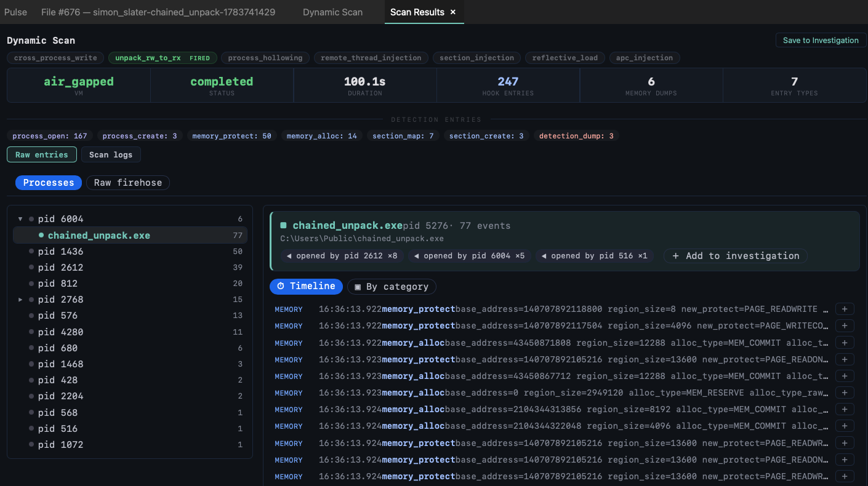Add 16:36:13.923 memory_protect row via plus icon
Screen dimensions: 868x486
click(845, 359)
